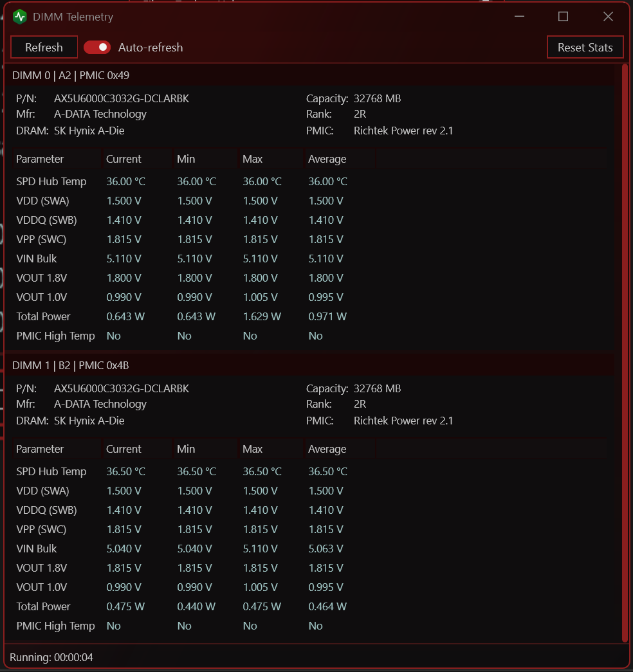633x672 pixels.
Task: Click DIMM 0 current SPD temp 36.00 °C
Action: (125, 182)
